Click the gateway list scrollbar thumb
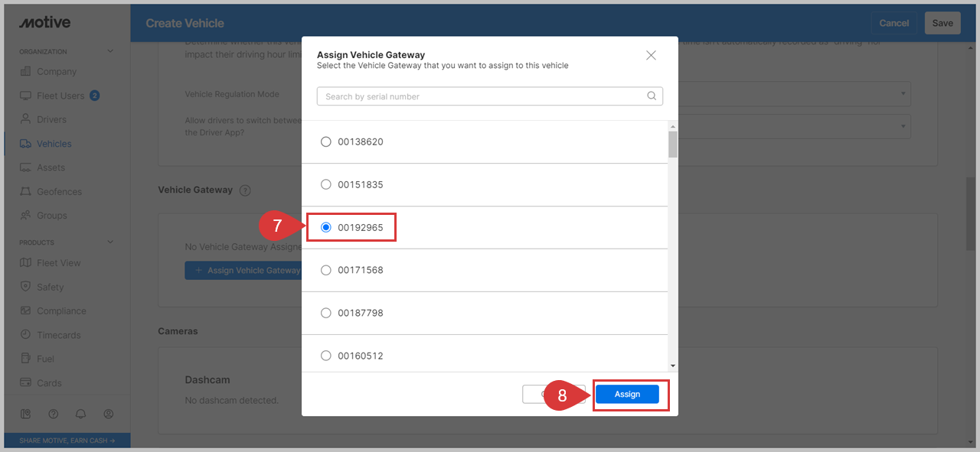This screenshot has width=980, height=452. click(x=673, y=144)
